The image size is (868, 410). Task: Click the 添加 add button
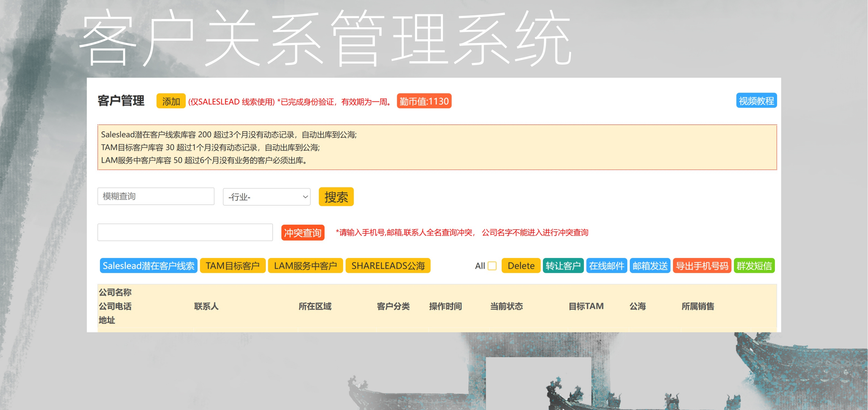(171, 101)
